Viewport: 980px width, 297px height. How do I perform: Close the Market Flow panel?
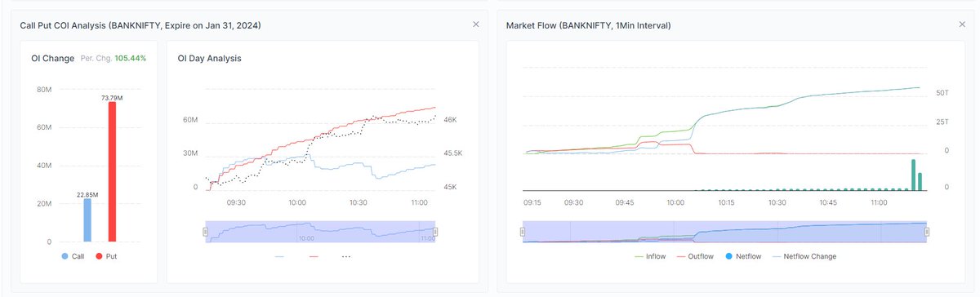[x=961, y=24]
